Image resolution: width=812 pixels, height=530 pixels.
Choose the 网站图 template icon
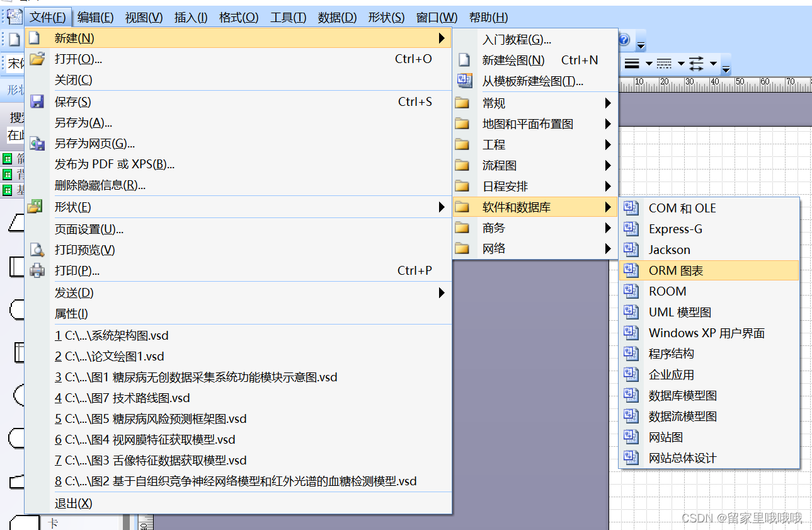[x=631, y=437]
